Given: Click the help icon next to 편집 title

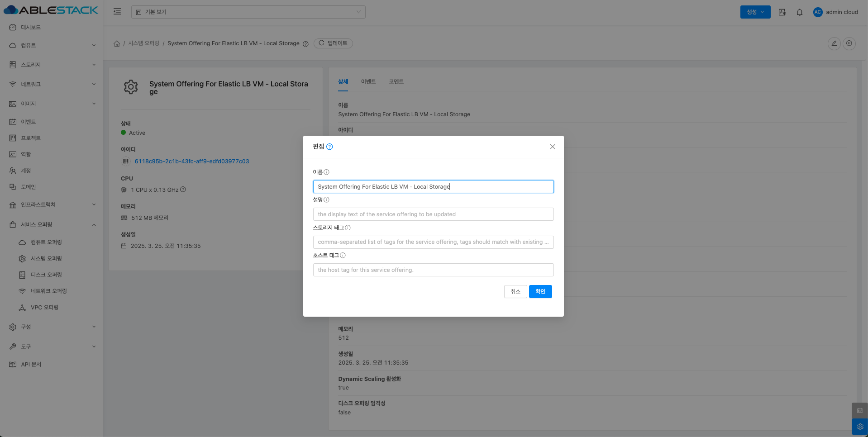Looking at the screenshot, I should tap(329, 147).
